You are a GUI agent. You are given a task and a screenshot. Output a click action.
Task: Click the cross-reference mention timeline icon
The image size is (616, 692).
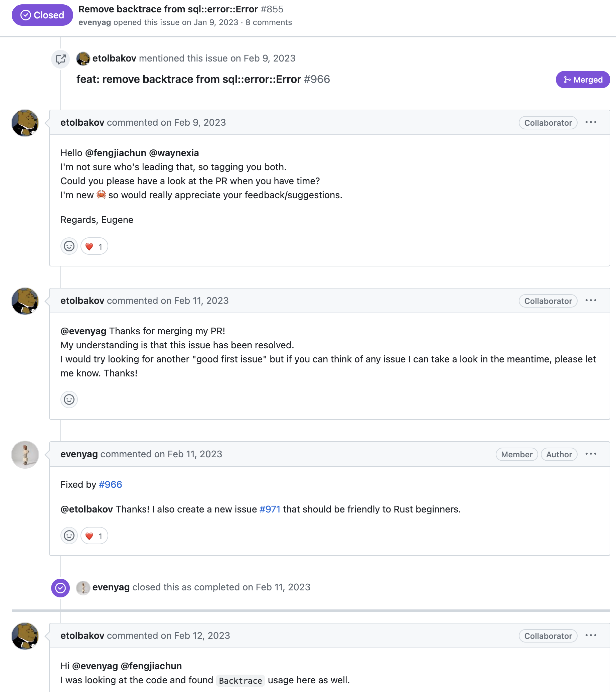pos(60,59)
